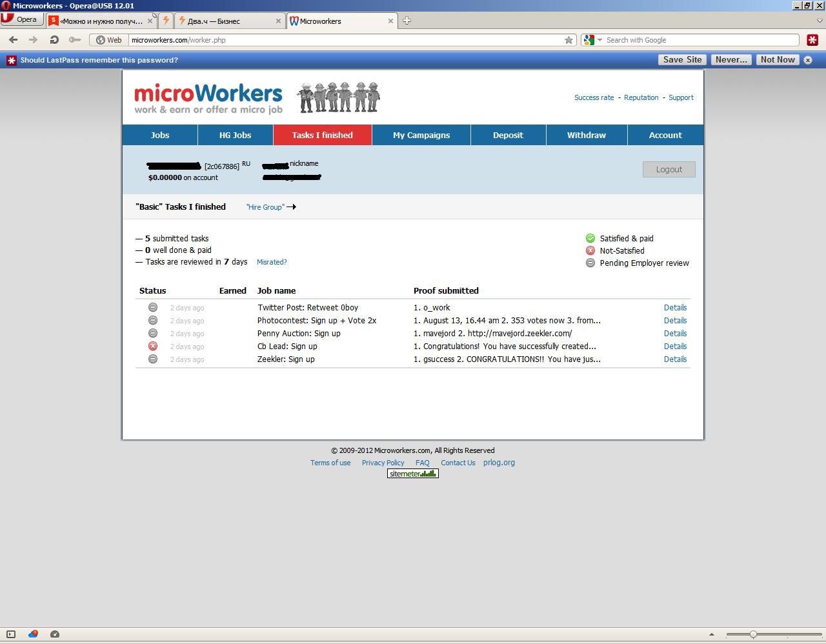Viewport: 826px width, 644px height.
Task: Click the password wand key icon
Action: (x=75, y=40)
